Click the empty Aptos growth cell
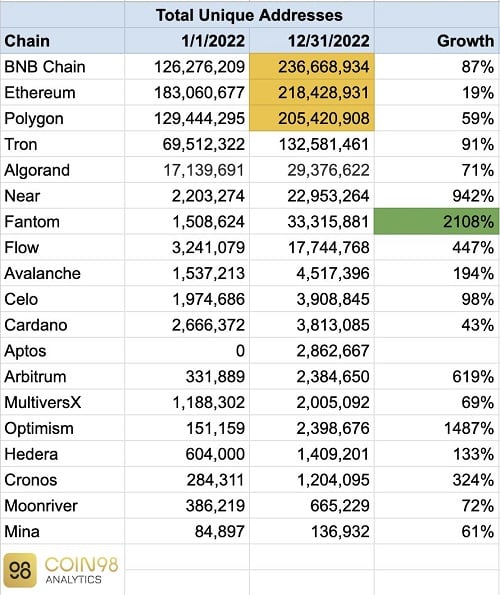The height and width of the screenshot is (595, 500). tap(437, 351)
